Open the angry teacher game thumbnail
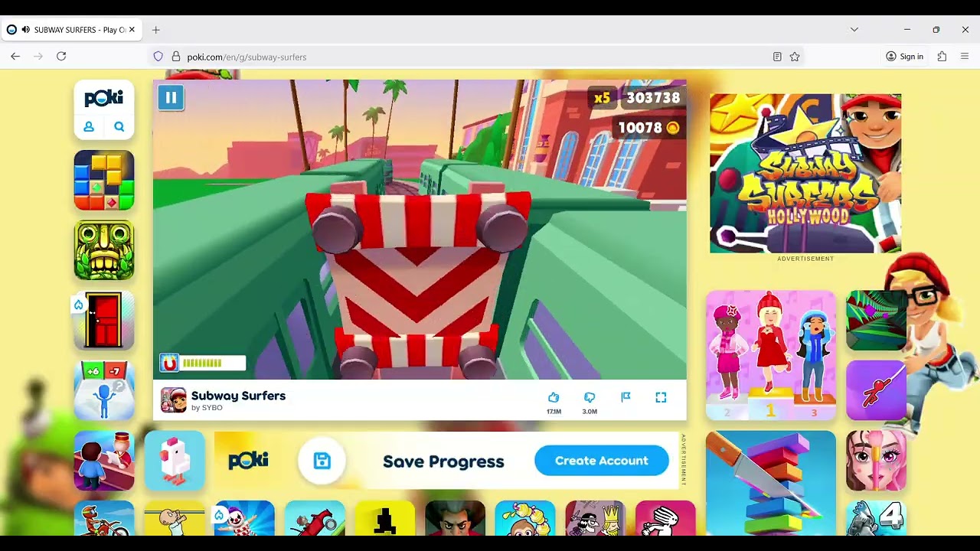980x551 pixels. [x=455, y=519]
